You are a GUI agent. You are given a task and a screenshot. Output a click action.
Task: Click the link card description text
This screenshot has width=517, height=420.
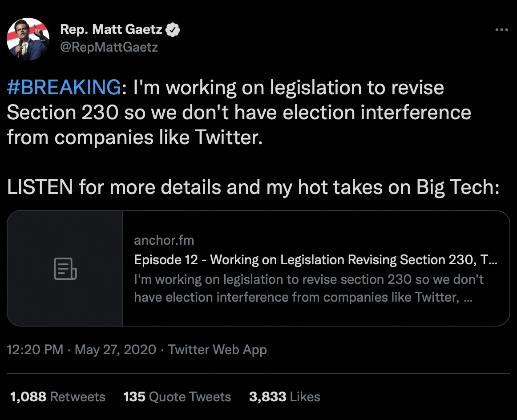[x=309, y=288]
